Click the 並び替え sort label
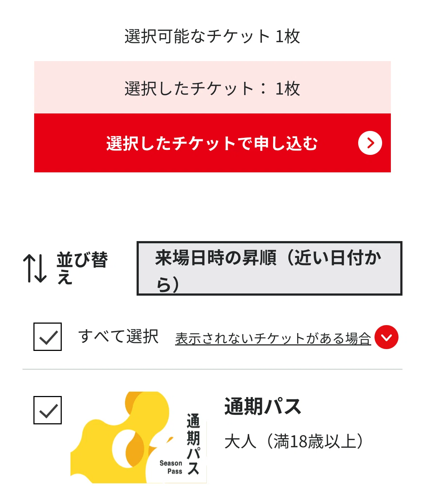 click(x=82, y=268)
